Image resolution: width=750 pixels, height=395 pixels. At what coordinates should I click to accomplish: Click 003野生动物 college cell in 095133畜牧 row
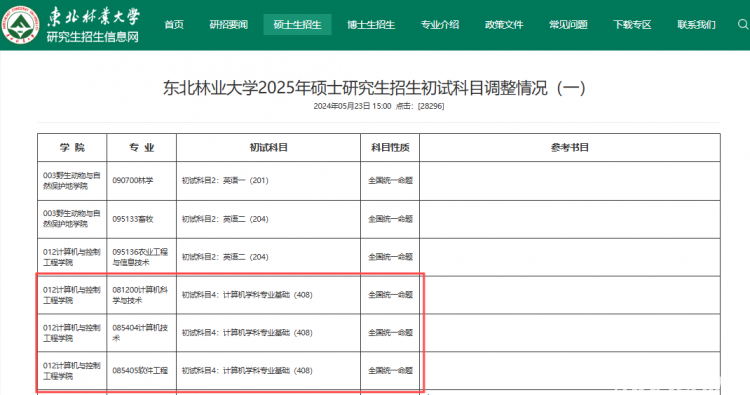click(x=72, y=219)
